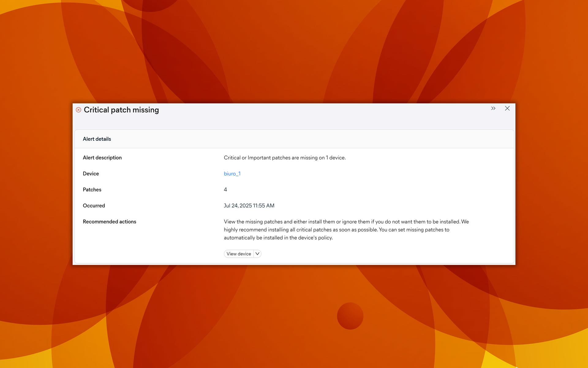The image size is (588, 368).
Task: Click the red critical alert status icon
Action: click(78, 110)
